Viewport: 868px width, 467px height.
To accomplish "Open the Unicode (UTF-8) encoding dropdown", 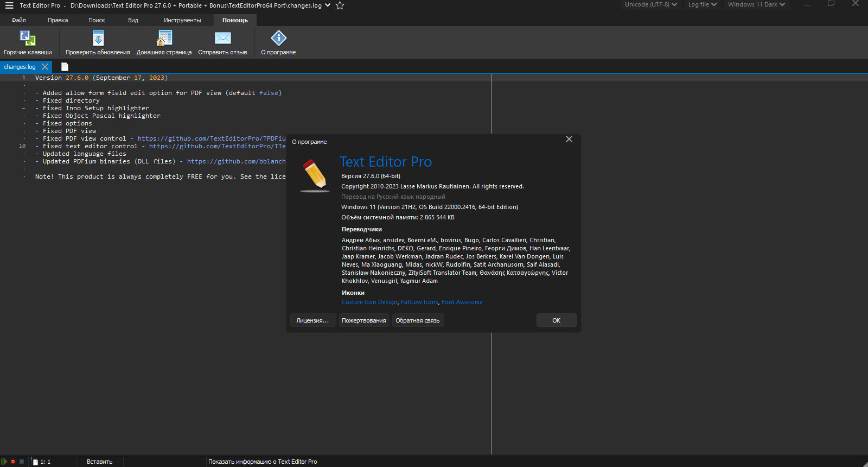I will click(650, 4).
